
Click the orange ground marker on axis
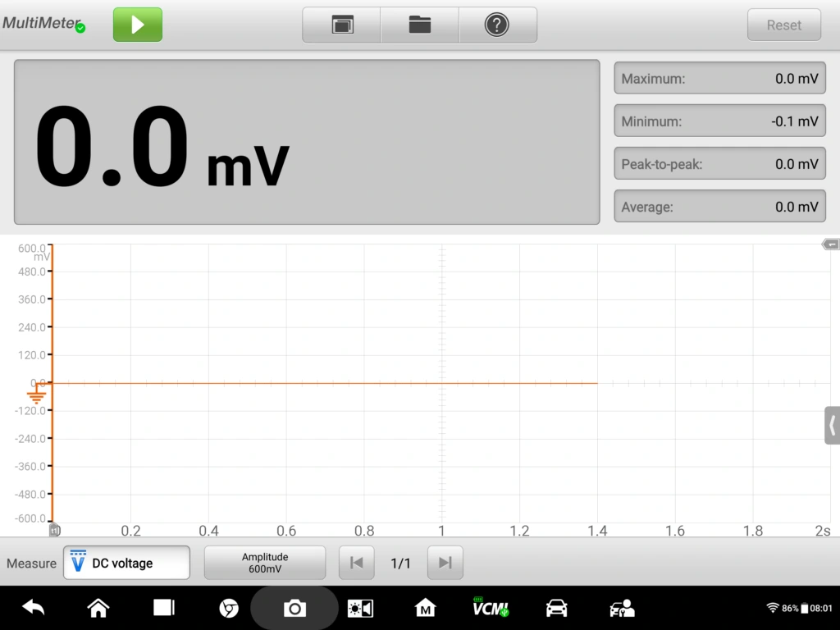[37, 397]
